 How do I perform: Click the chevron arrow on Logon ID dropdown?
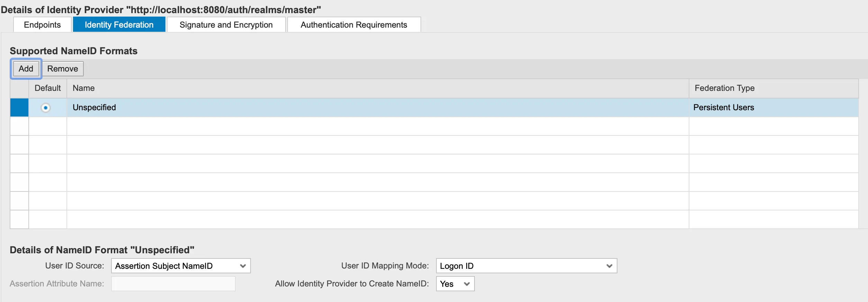point(609,266)
